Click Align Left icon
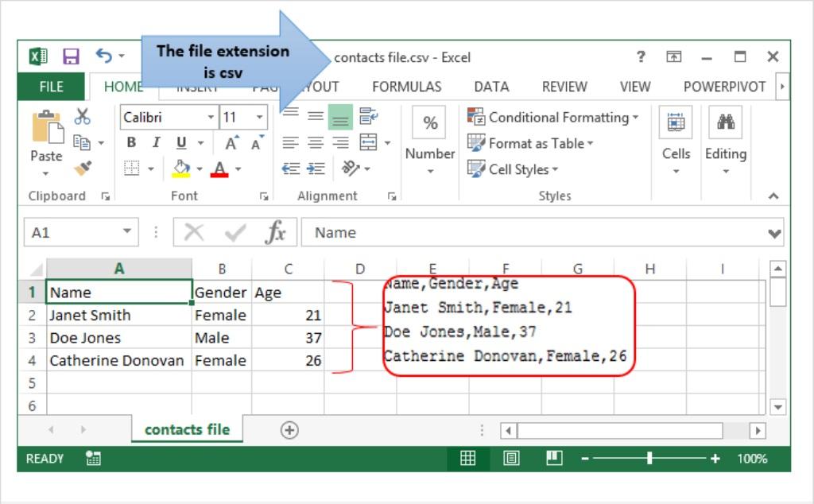Viewport: 814px width, 504px height. click(x=290, y=142)
